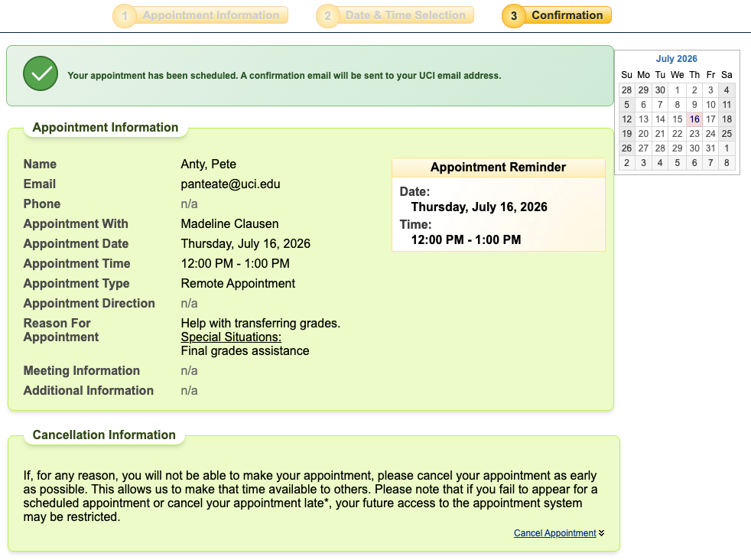
Task: Pick July 9 in the mini calendar
Action: click(x=694, y=105)
